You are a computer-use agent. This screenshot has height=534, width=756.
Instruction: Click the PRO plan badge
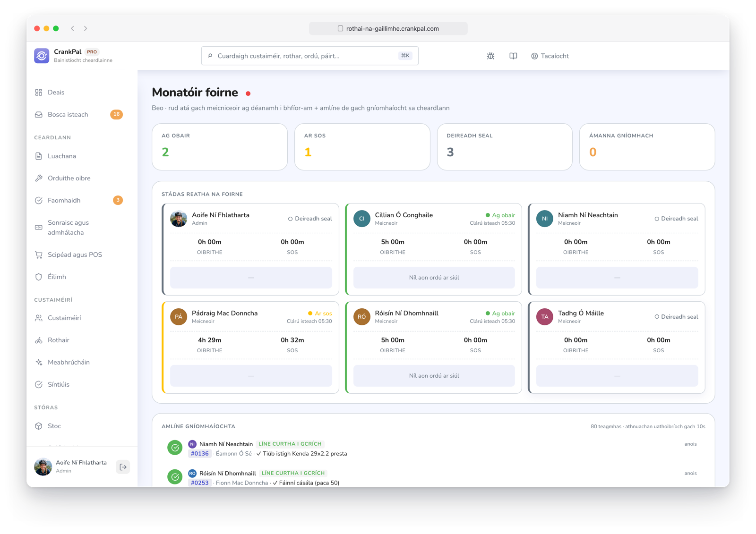tap(92, 52)
